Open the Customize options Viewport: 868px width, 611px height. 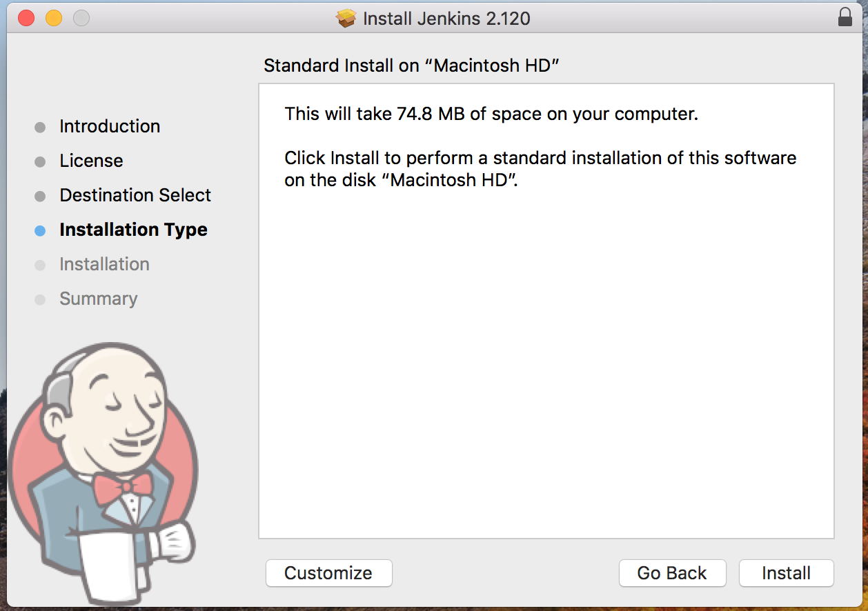point(328,573)
